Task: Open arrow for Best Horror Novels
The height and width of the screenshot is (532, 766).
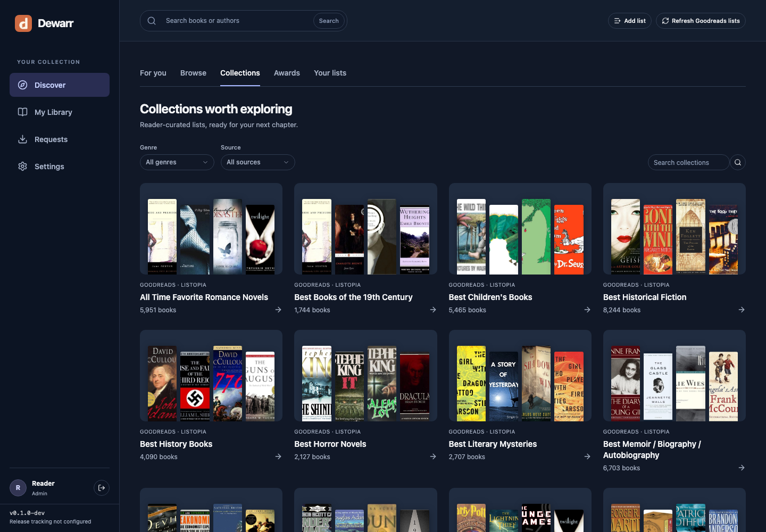Action: coord(433,456)
